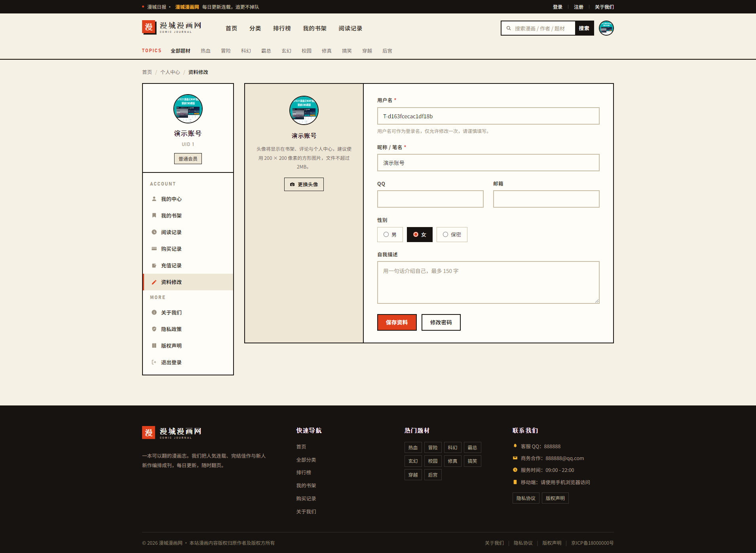756x553 pixels.
Task: Click 注册 in the top bar
Action: click(579, 7)
